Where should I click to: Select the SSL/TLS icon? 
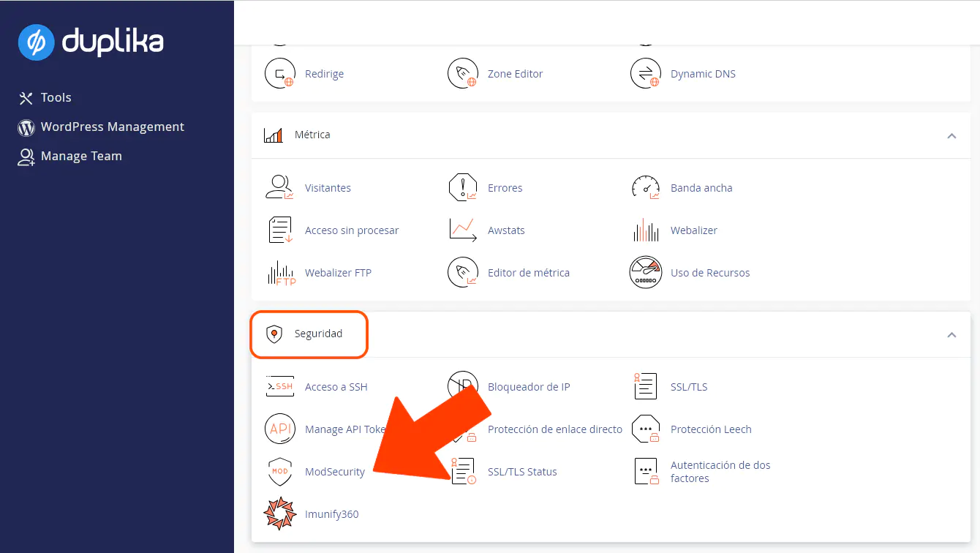pos(645,386)
